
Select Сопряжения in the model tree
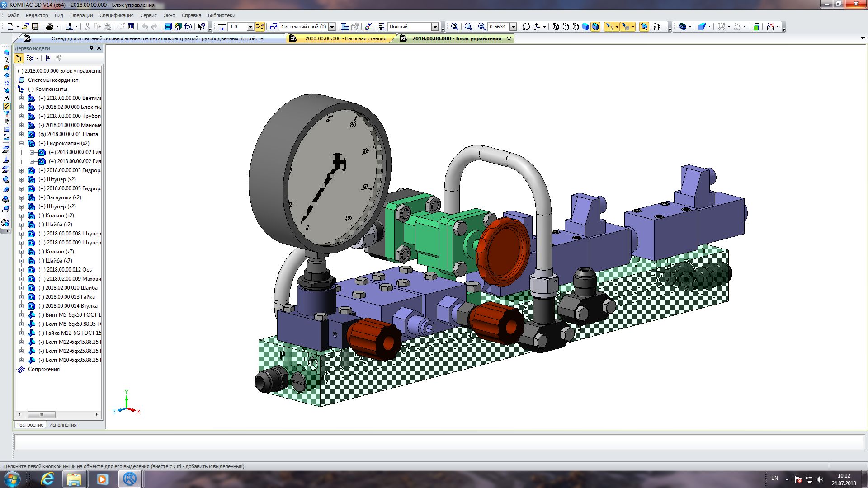point(43,369)
